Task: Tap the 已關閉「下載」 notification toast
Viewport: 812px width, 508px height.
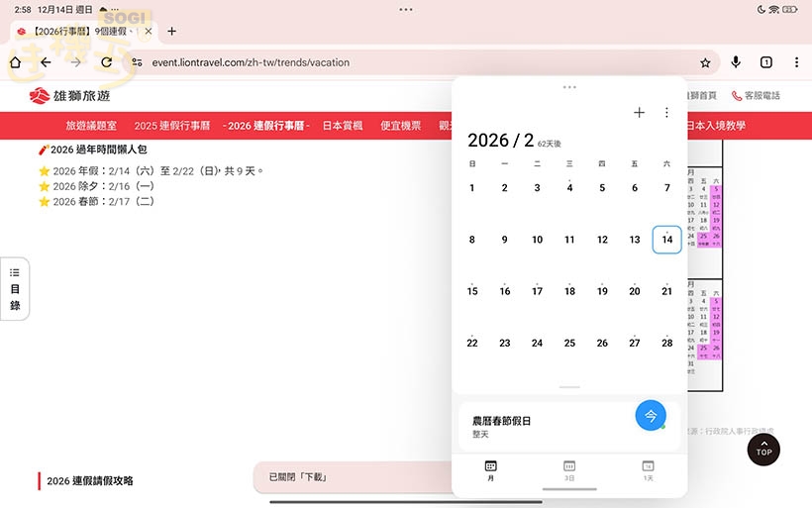Action: (353, 477)
